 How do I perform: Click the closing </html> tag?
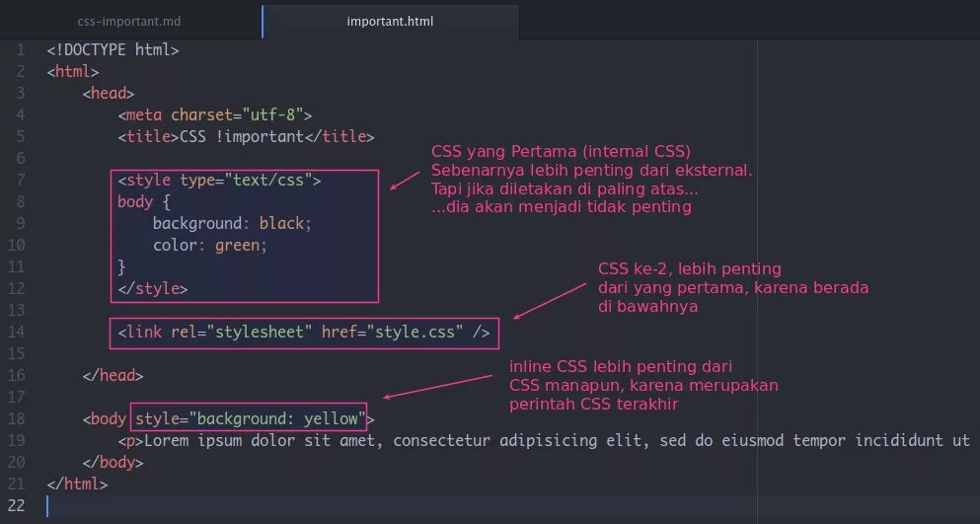pyautogui.click(x=78, y=484)
